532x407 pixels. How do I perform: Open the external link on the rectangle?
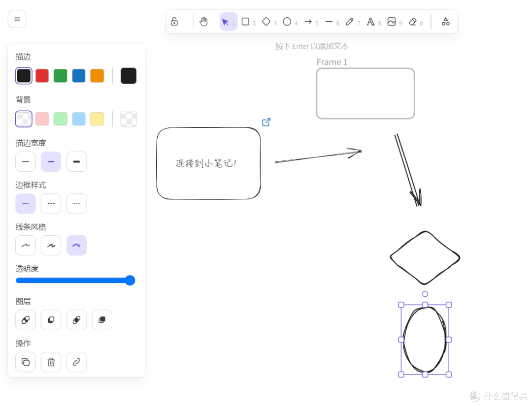pos(266,122)
